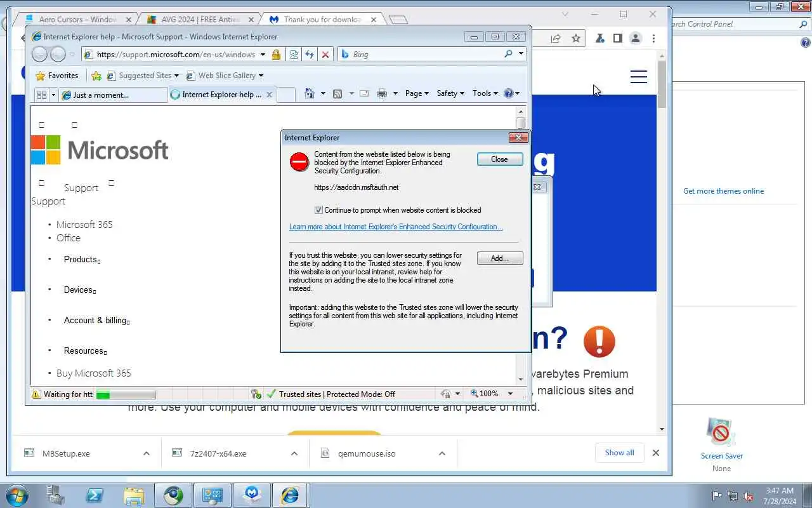812x508 pixels.
Task: Click Add... to trust the website
Action: click(500, 258)
